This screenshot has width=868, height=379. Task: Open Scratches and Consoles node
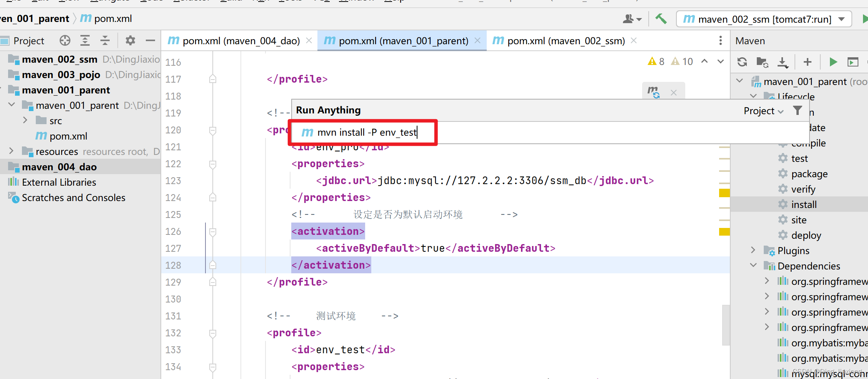73,198
